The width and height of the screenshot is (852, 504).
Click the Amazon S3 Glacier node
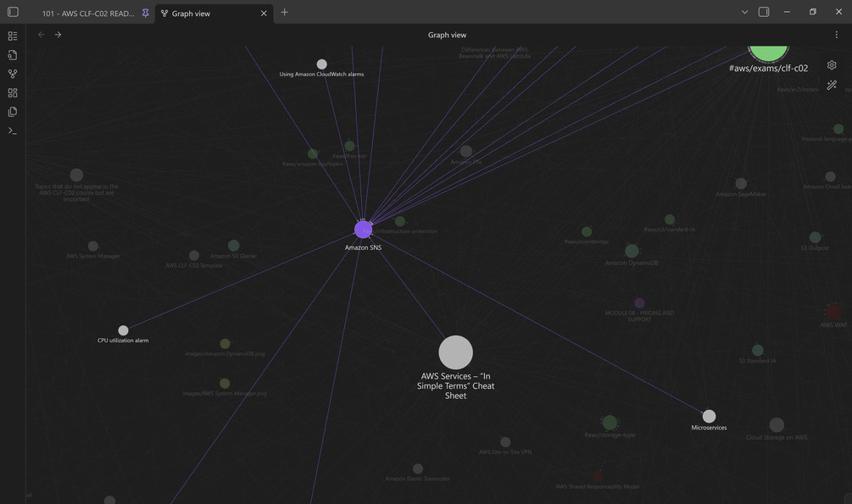234,246
